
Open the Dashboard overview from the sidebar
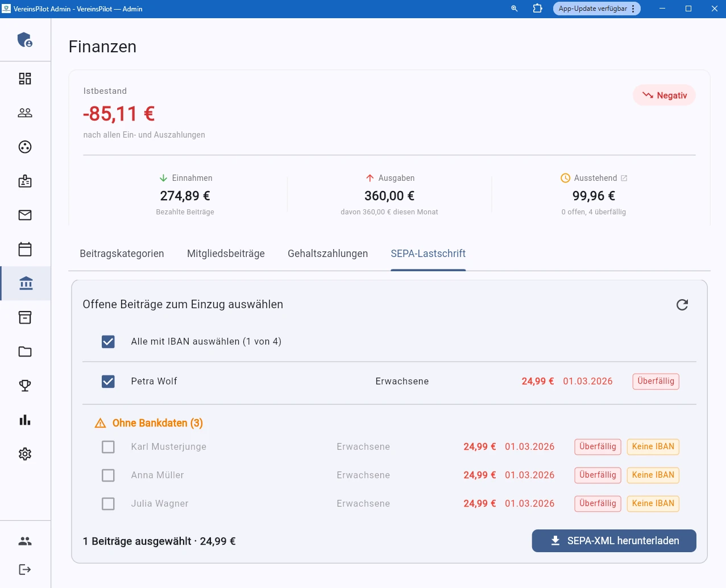[x=24, y=78]
